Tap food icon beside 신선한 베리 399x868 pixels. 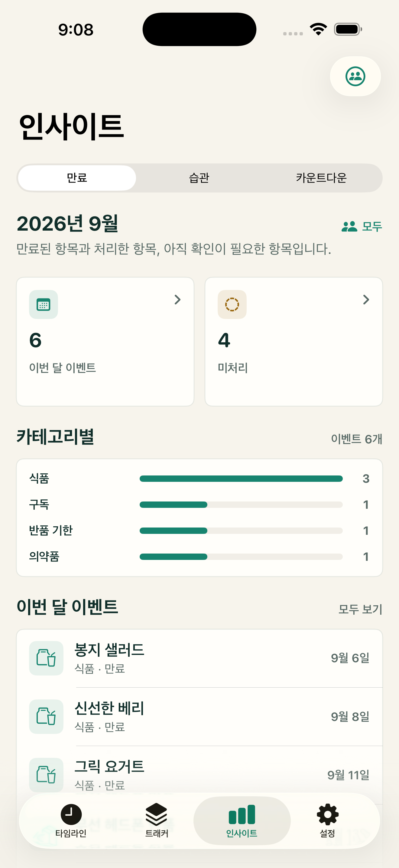click(x=46, y=716)
